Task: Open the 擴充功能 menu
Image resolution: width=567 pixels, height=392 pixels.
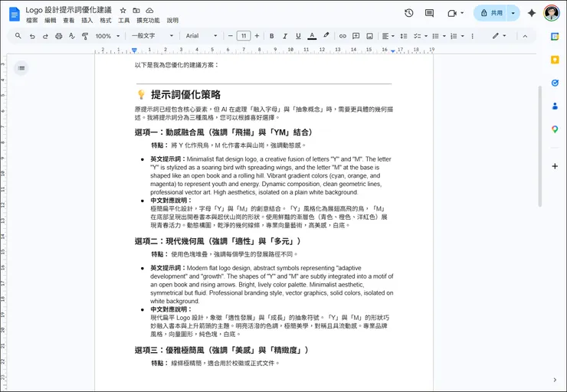Action: 148,21
